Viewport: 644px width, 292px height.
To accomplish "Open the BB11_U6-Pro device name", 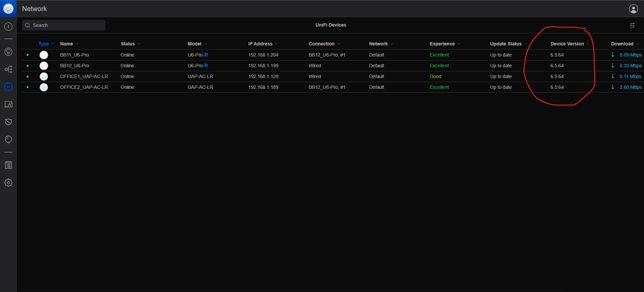I will [74, 55].
